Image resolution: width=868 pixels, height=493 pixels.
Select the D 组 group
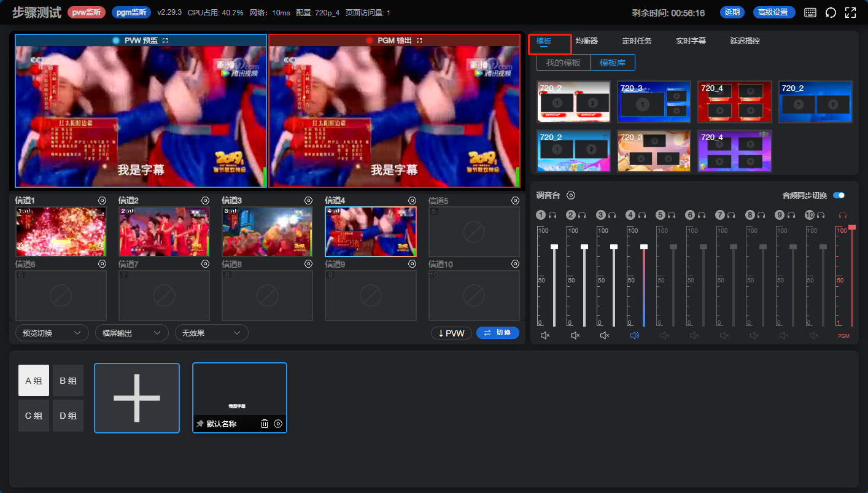(x=68, y=416)
